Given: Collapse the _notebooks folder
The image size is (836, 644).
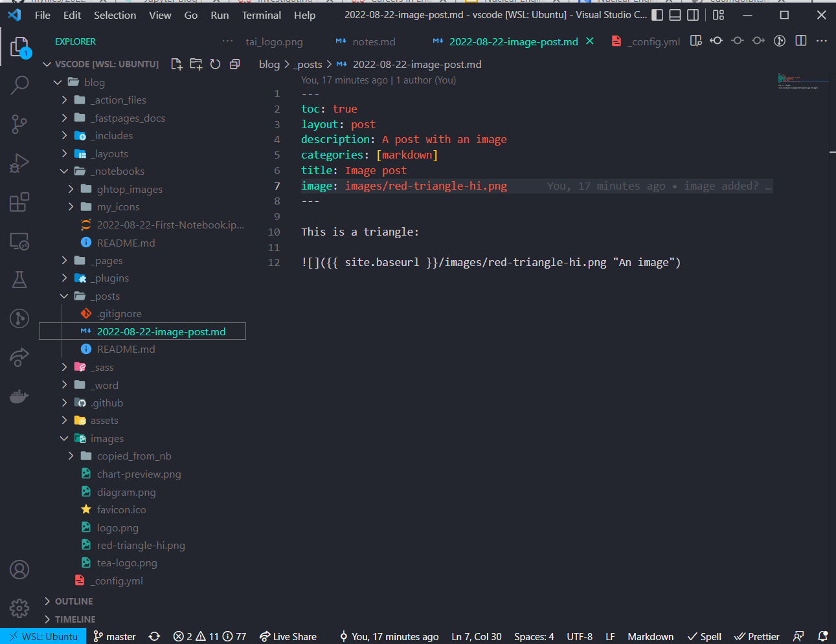Looking at the screenshot, I should [x=64, y=171].
